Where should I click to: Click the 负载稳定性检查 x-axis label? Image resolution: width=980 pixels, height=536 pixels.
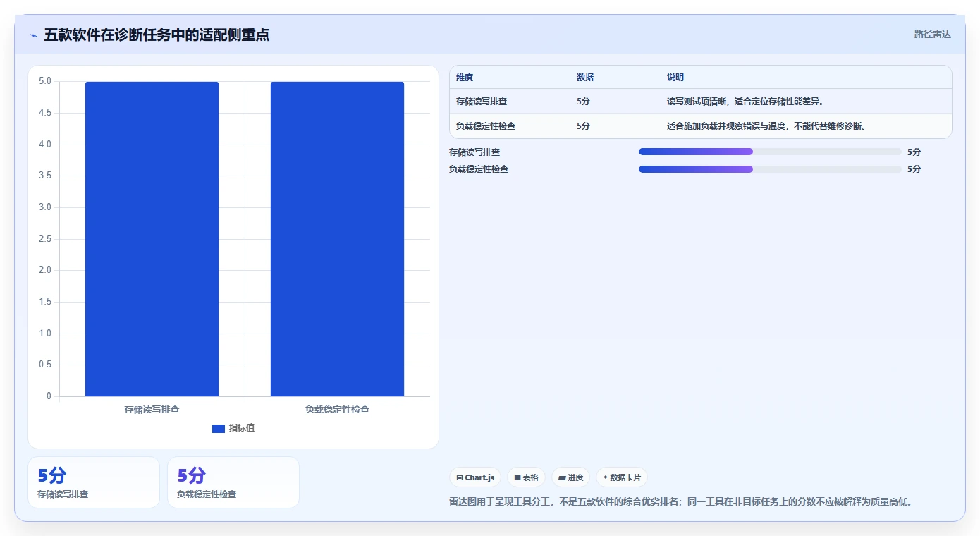click(337, 409)
